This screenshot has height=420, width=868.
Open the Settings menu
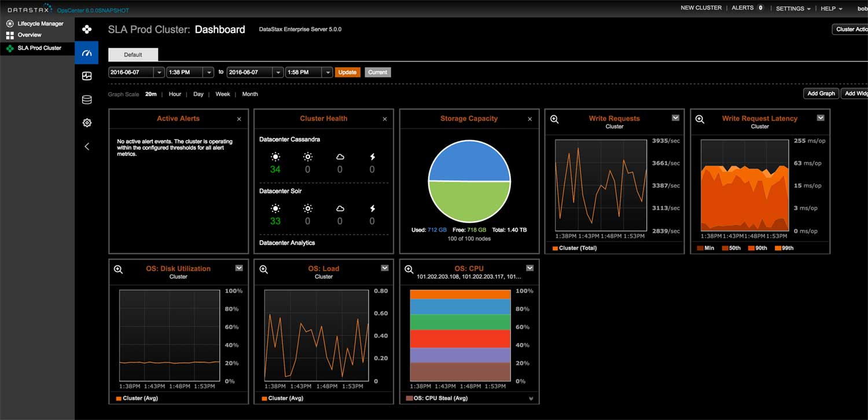(793, 9)
